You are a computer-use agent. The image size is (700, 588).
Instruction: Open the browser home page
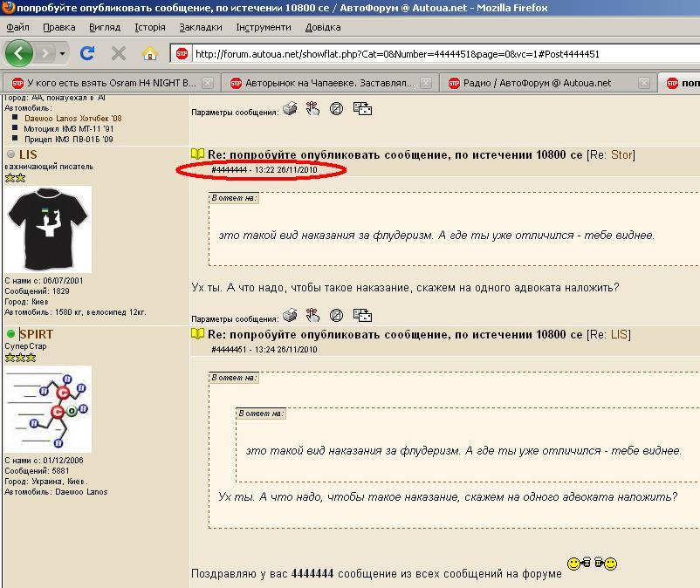[x=150, y=54]
